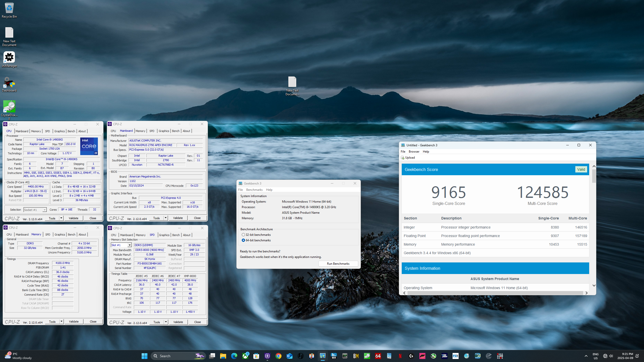Select the New Text Document icon under Recycle Bin
Screen dimensions: 644x362
point(9,37)
